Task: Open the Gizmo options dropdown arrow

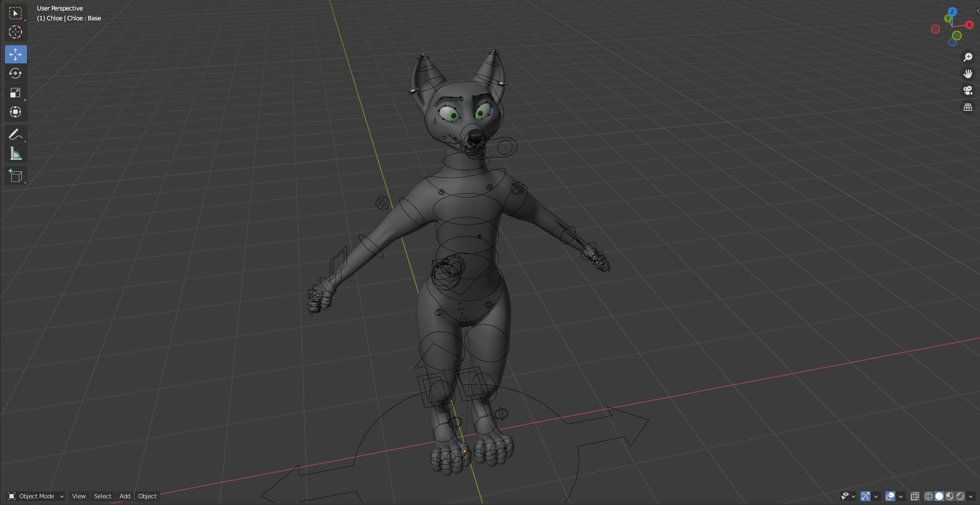Action: click(876, 496)
